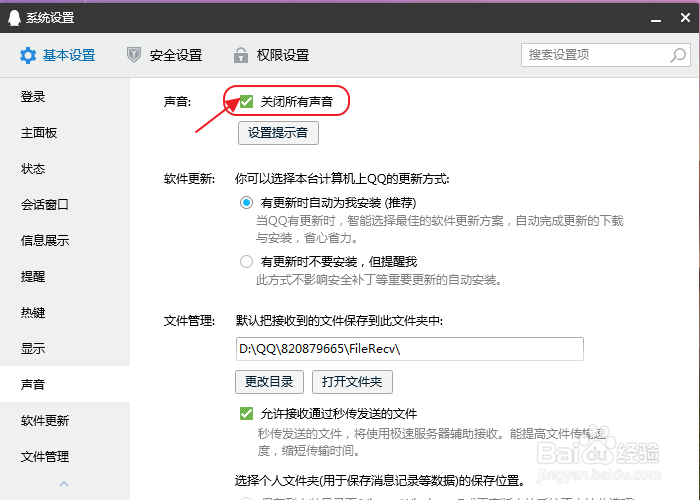The image size is (700, 500).
Task: Switch to the 权限设置 tab
Action: 271,55
